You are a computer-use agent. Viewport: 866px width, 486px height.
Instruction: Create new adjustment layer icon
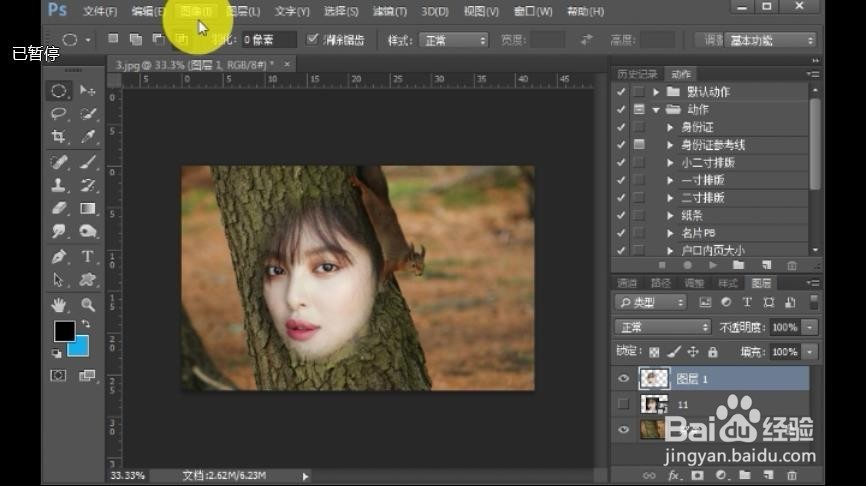coord(721,475)
